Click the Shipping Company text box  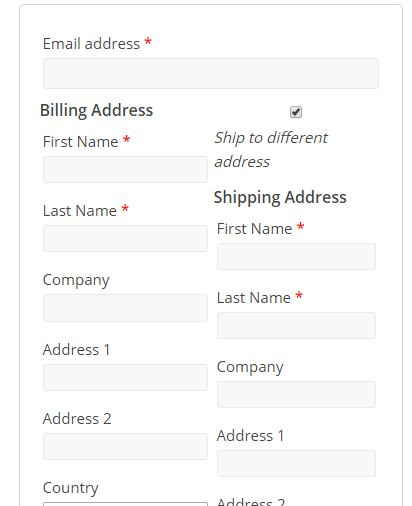click(x=296, y=394)
